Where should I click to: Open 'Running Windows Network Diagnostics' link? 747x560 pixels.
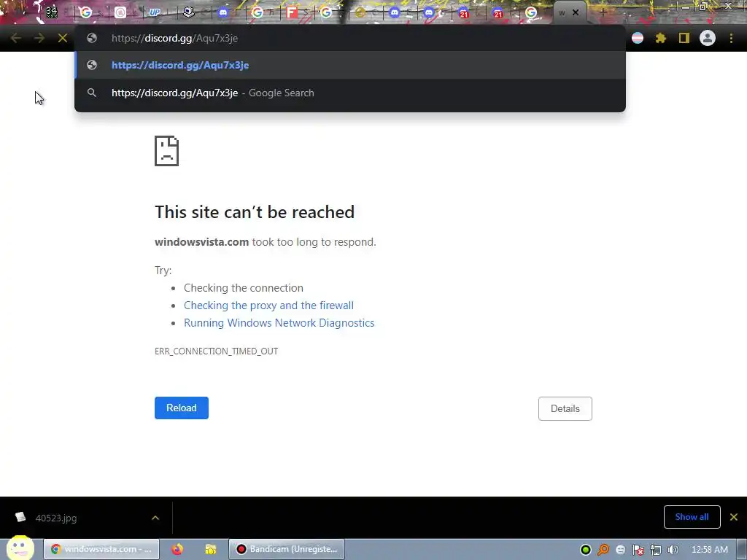click(279, 323)
